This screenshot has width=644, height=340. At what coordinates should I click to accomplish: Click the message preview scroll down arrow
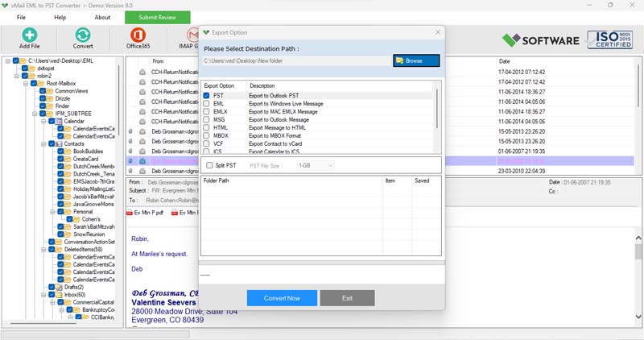tap(638, 316)
